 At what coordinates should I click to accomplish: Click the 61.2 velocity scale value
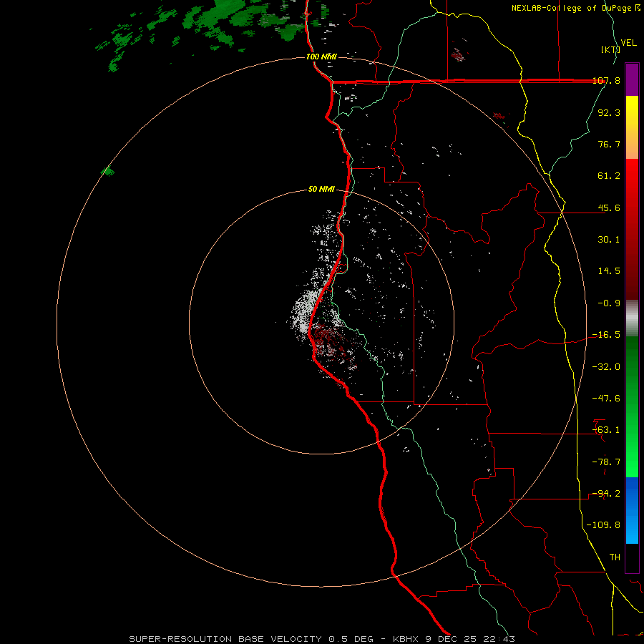tap(609, 176)
